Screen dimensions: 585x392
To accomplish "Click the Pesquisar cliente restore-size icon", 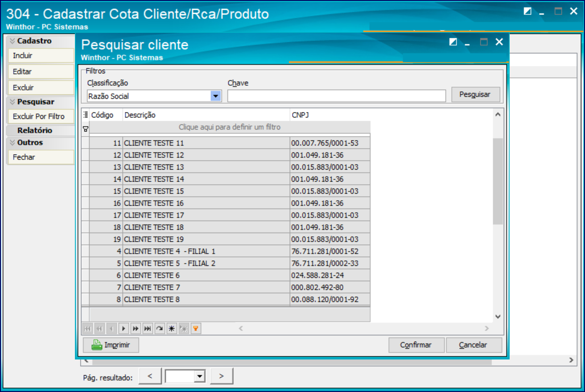I will (x=453, y=42).
